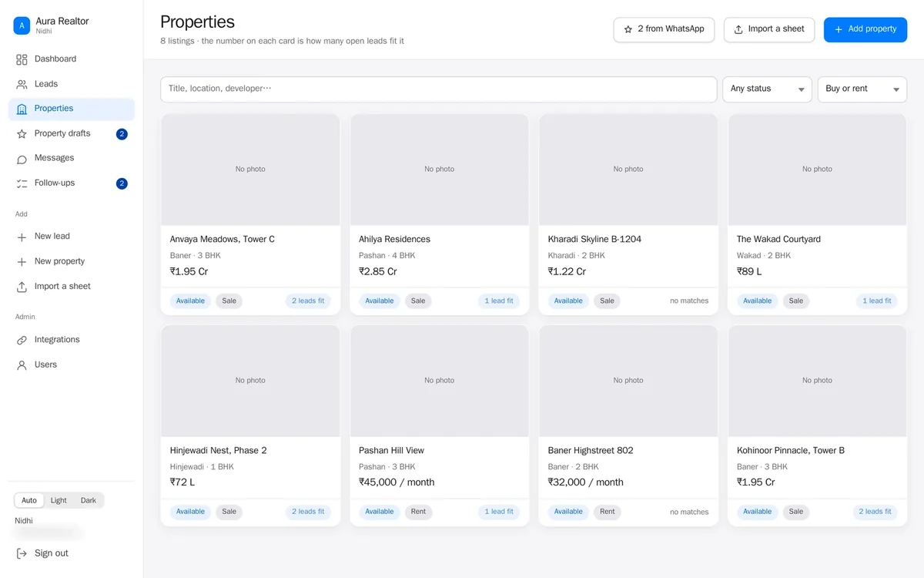The width and height of the screenshot is (924, 578).
Task: Click the Follow-ups checklist icon
Action: (22, 183)
